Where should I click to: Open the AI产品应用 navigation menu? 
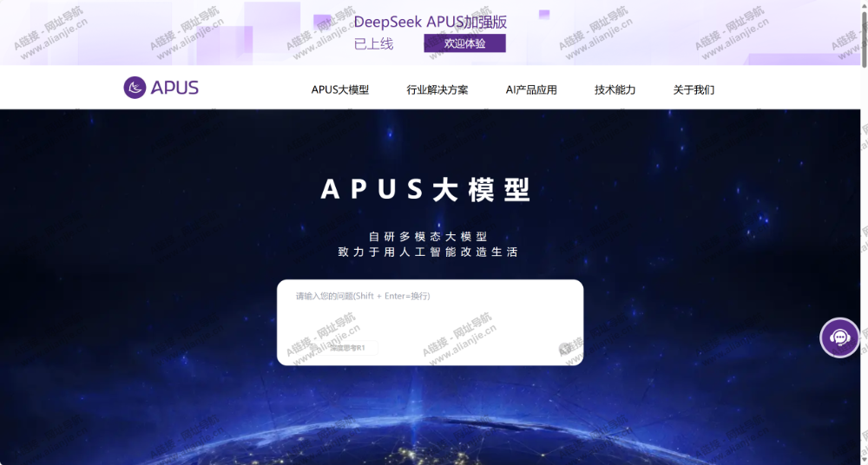click(x=531, y=89)
